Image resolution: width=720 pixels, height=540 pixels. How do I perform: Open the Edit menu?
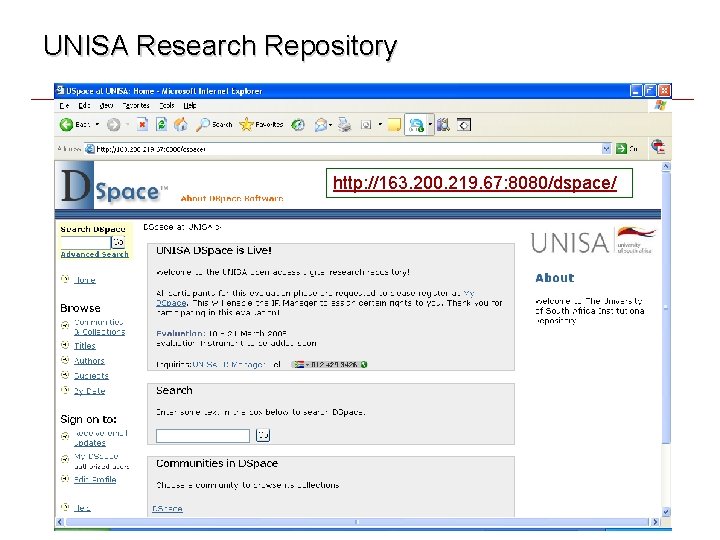pos(84,106)
